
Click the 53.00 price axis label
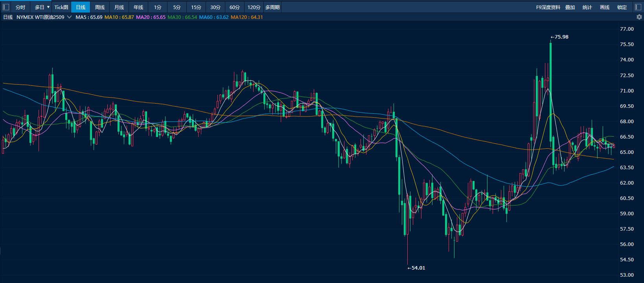point(627,275)
